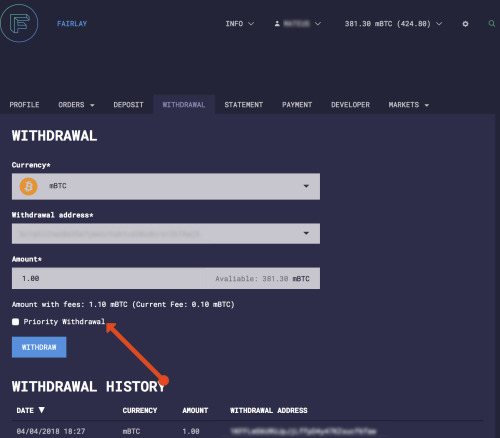Screen dimensions: 500x438
Task: Open the settings gear icon
Action: 465,24
